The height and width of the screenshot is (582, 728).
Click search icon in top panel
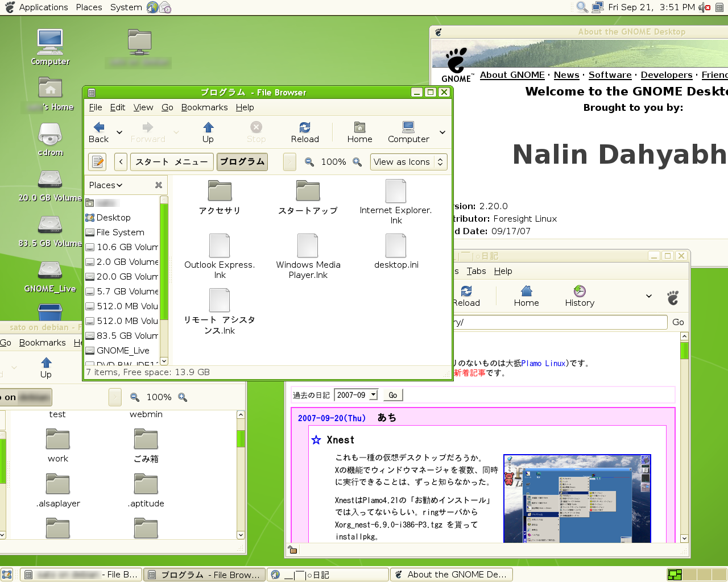tap(582, 7)
